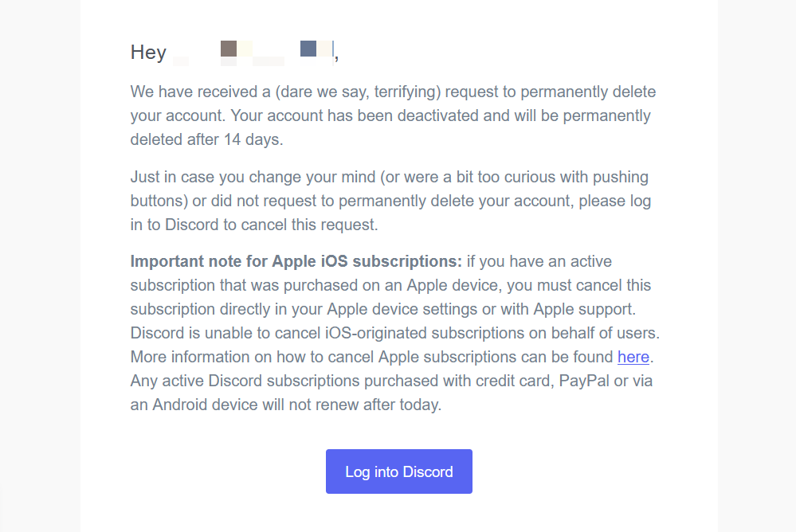Click the bold "Important note for Apple iOS subscriptions:" text
The image size is (796, 532).
[x=296, y=261]
